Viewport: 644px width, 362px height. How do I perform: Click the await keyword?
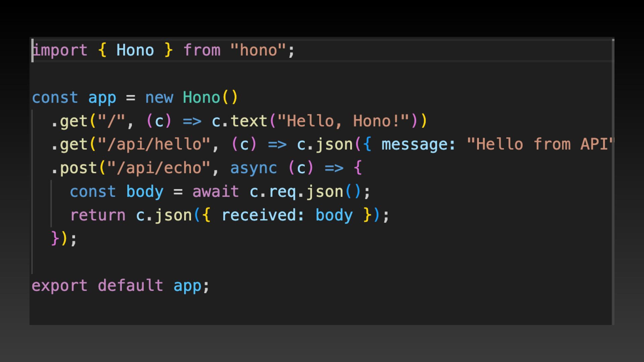point(215,192)
